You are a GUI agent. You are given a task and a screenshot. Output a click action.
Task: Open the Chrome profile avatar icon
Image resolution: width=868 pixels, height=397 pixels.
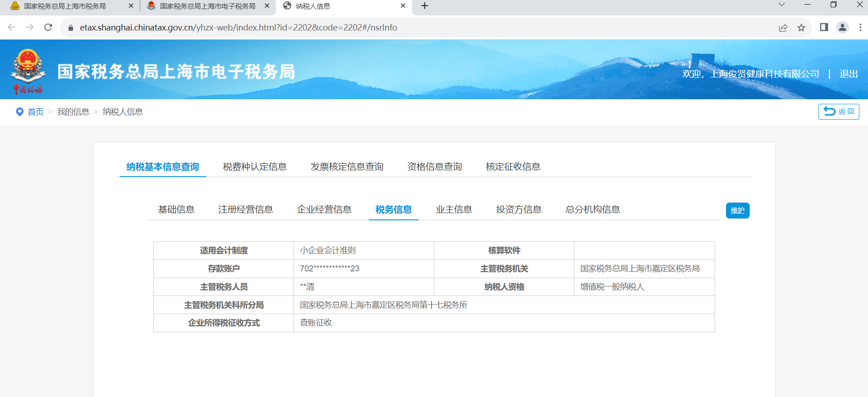843,27
